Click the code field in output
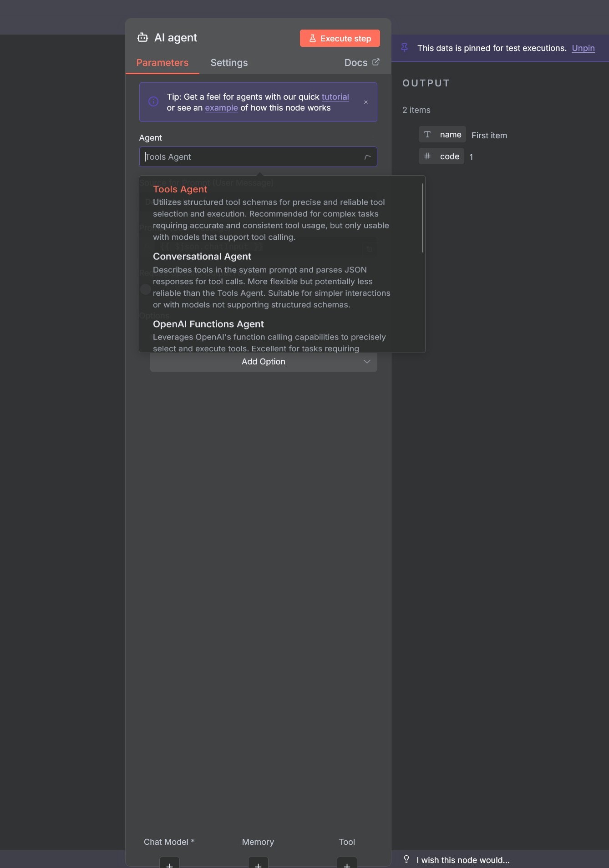609x868 pixels. (x=441, y=156)
